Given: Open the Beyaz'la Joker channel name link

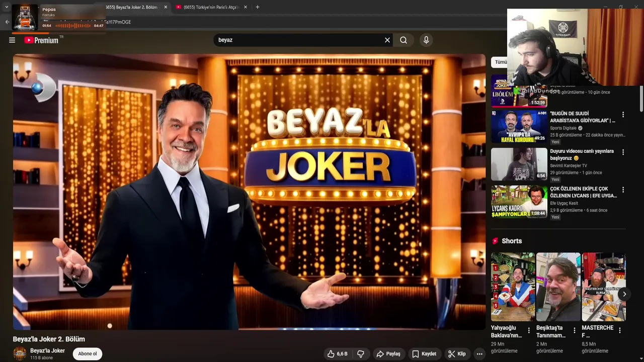Looking at the screenshot, I should [x=47, y=351].
